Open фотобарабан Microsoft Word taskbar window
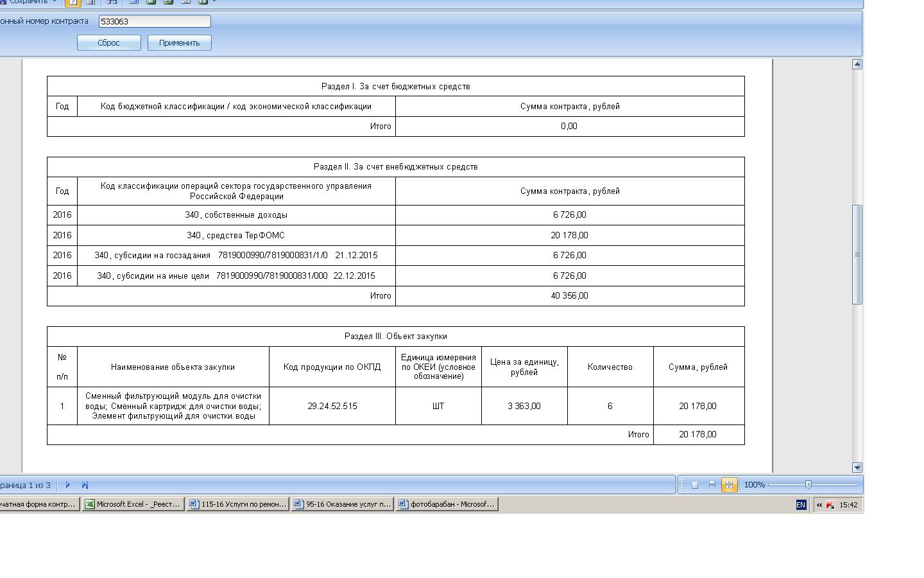Viewport: 924px width, 578px height. click(x=447, y=504)
